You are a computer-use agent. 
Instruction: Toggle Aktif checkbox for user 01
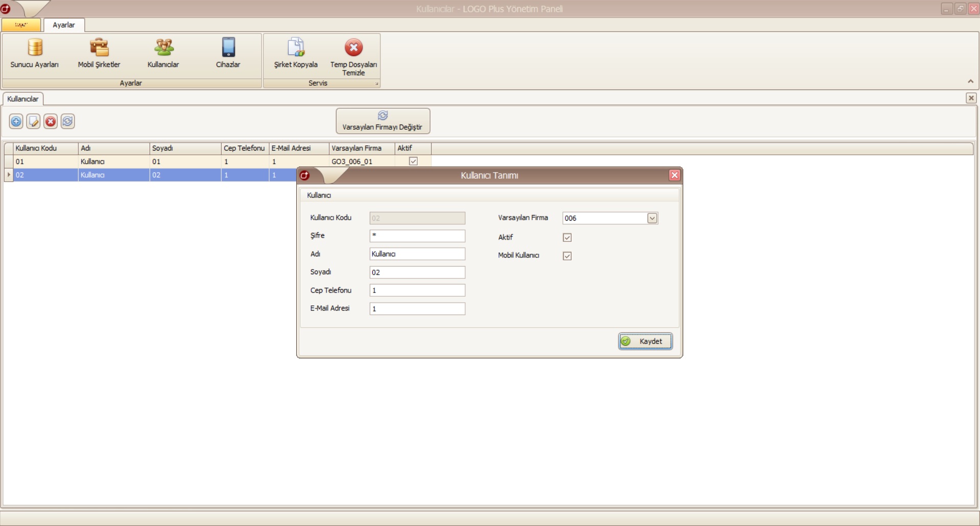pos(413,161)
